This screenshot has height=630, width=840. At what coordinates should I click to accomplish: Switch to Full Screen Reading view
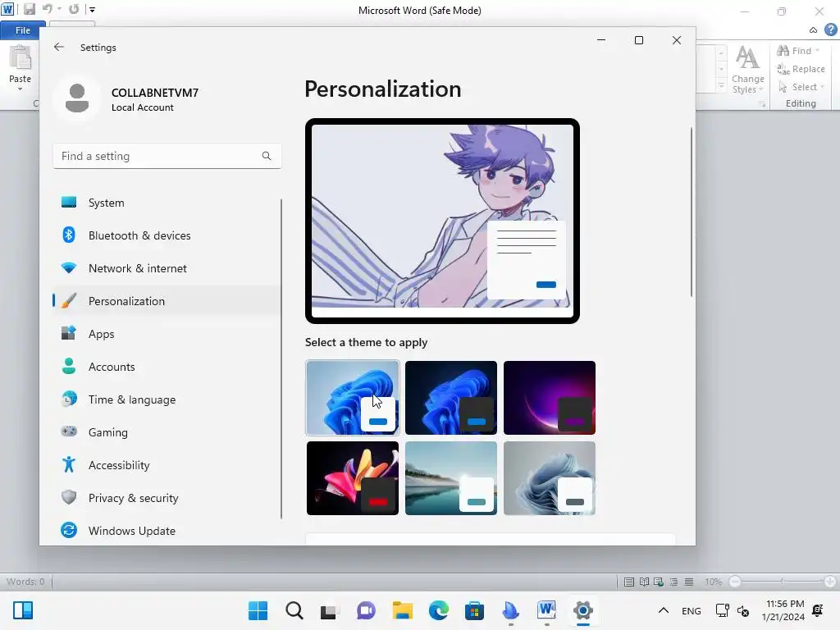pyautogui.click(x=645, y=582)
